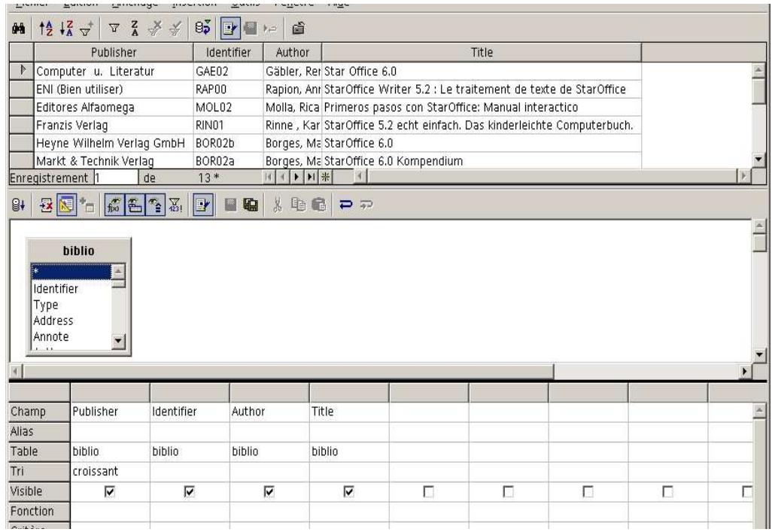Click results grid scroll down arrow

(x=758, y=159)
